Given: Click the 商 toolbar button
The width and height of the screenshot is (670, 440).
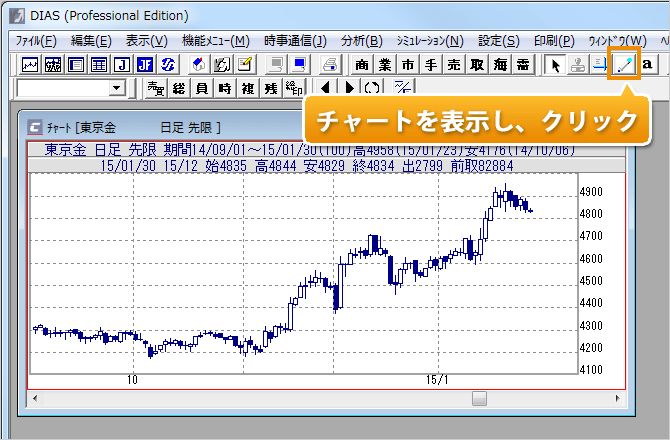Looking at the screenshot, I should pyautogui.click(x=362, y=64).
